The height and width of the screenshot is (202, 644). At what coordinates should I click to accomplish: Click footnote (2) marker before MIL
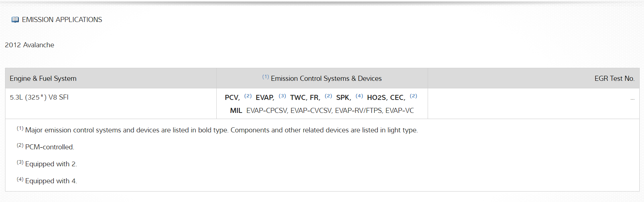[413, 96]
